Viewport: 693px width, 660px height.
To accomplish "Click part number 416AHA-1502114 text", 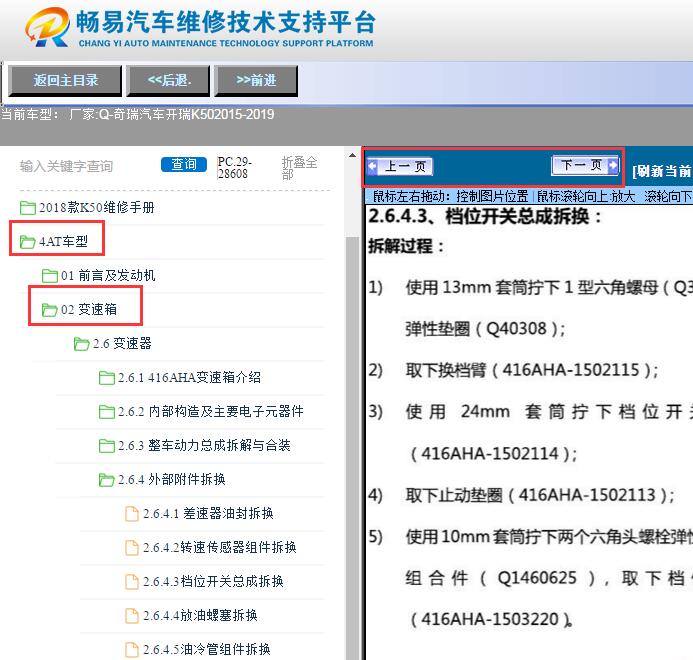I will point(490,454).
